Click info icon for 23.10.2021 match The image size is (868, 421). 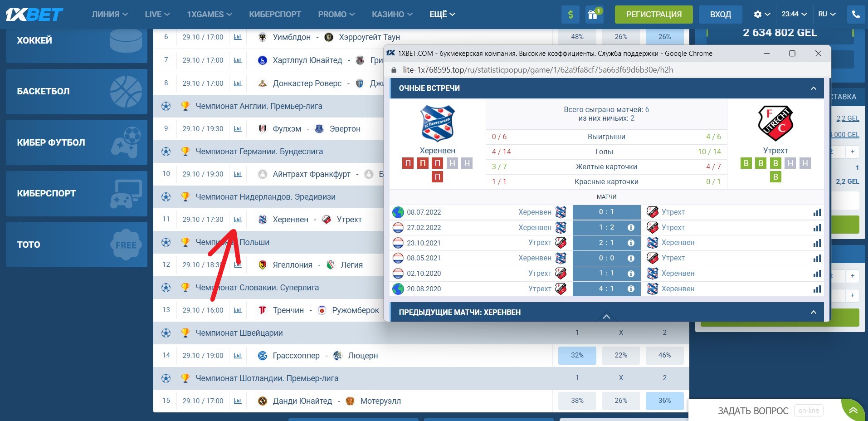point(631,243)
